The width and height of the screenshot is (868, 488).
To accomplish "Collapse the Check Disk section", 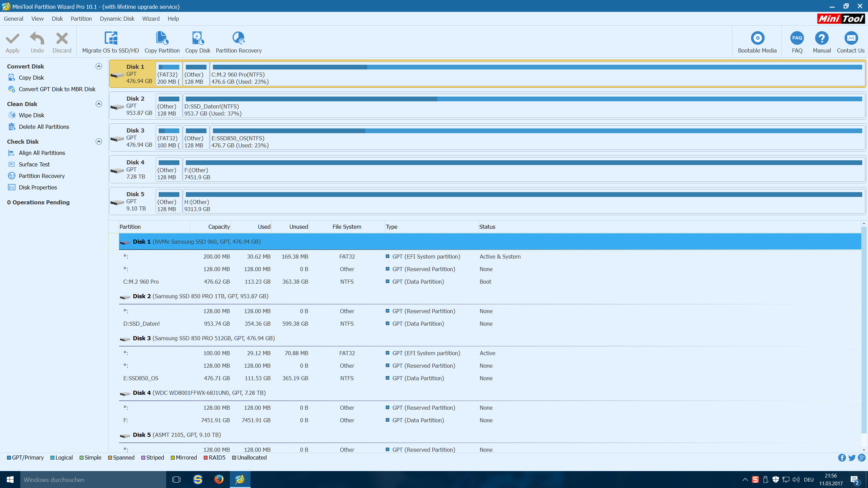I will point(99,142).
